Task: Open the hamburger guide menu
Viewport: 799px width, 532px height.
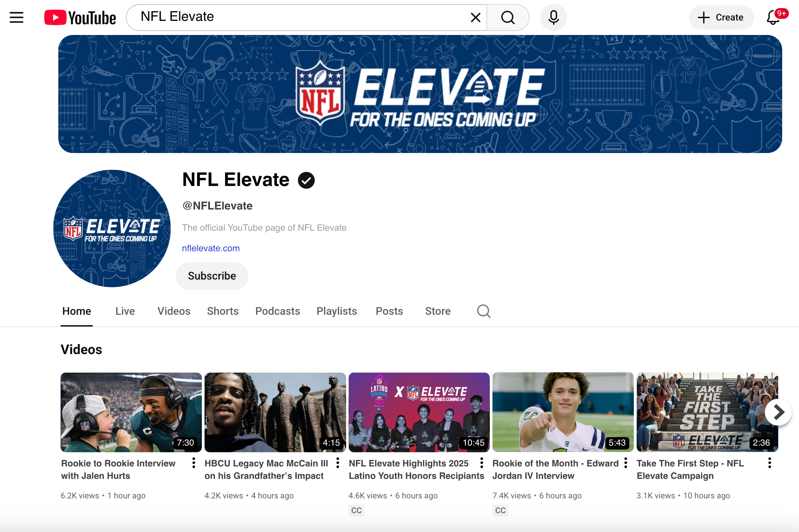Action: point(16,17)
